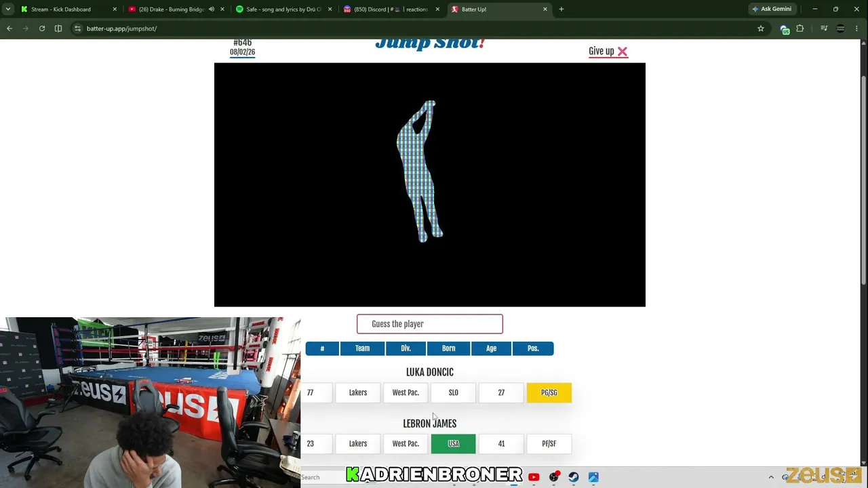The width and height of the screenshot is (868, 488).
Task: Close the Discord tab
Action: pos(437,9)
